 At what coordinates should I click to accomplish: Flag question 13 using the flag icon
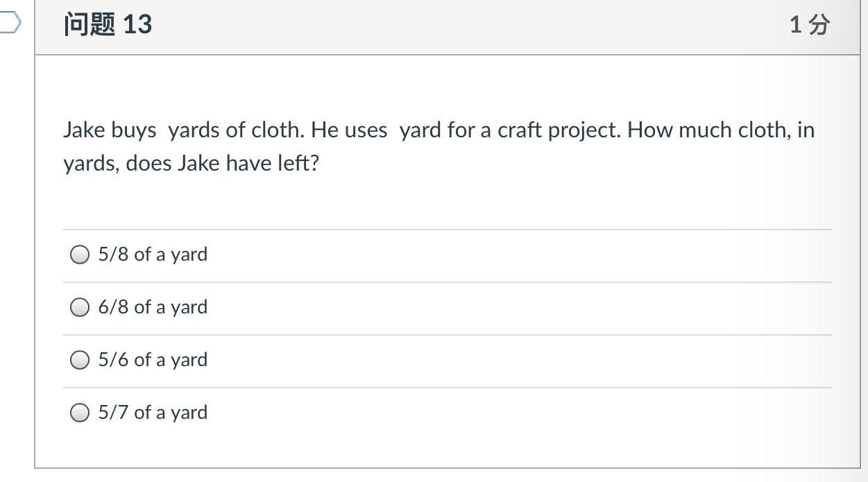coord(10,23)
